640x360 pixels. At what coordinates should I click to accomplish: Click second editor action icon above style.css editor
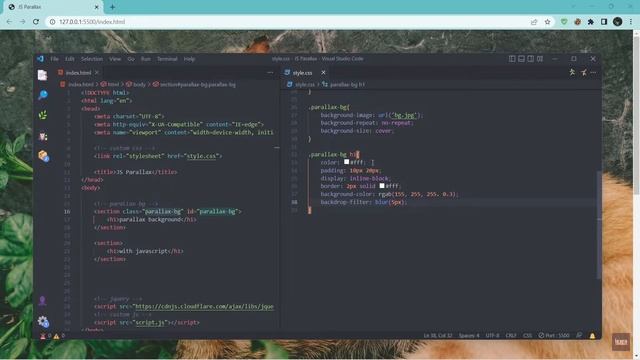click(x=584, y=72)
